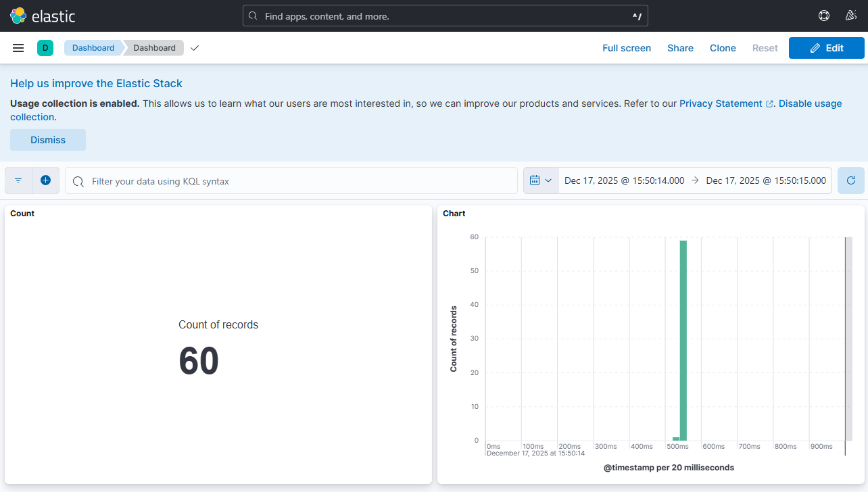Open the help menu lifebuoy icon
This screenshot has width=868, height=492.
(x=823, y=16)
